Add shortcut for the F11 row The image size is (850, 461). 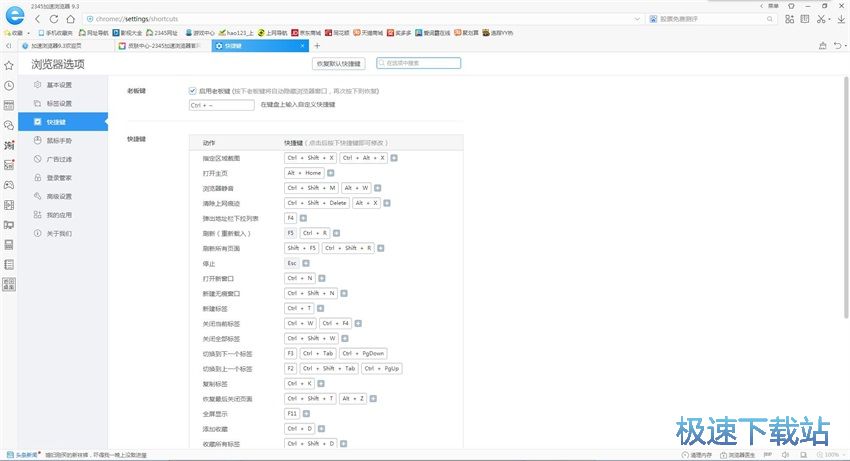(x=306, y=413)
